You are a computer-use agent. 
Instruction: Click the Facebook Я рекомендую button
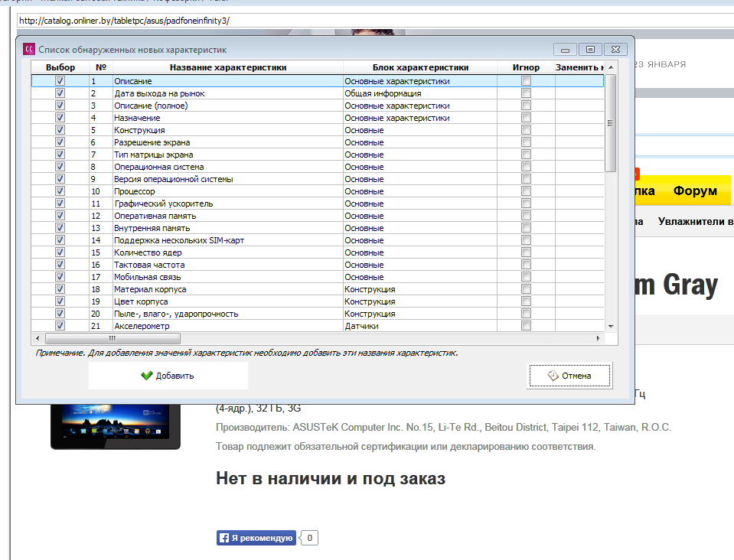click(256, 538)
